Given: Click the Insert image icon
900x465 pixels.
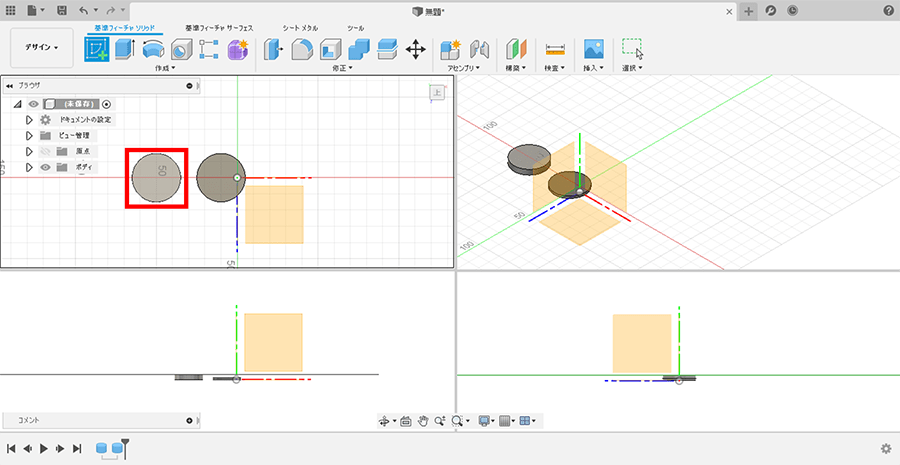Looking at the screenshot, I should [594, 49].
